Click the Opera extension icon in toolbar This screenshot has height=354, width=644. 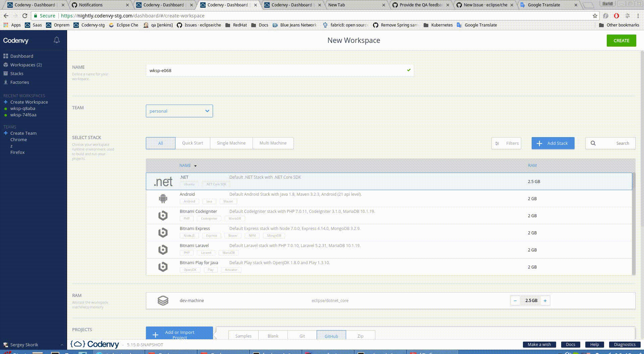pos(616,16)
